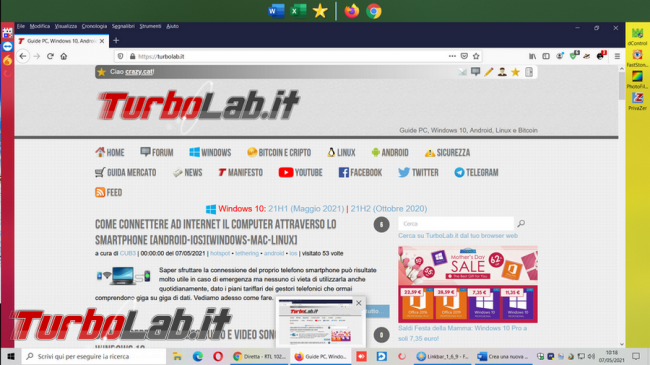The image size is (650, 365).
Task: Open Microsoft Edge from the taskbar
Action: pos(198,356)
